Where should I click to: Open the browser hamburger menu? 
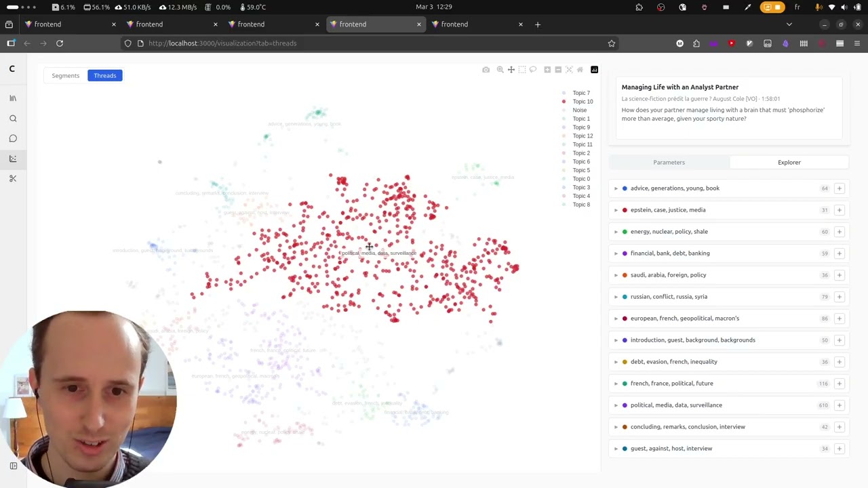(857, 43)
